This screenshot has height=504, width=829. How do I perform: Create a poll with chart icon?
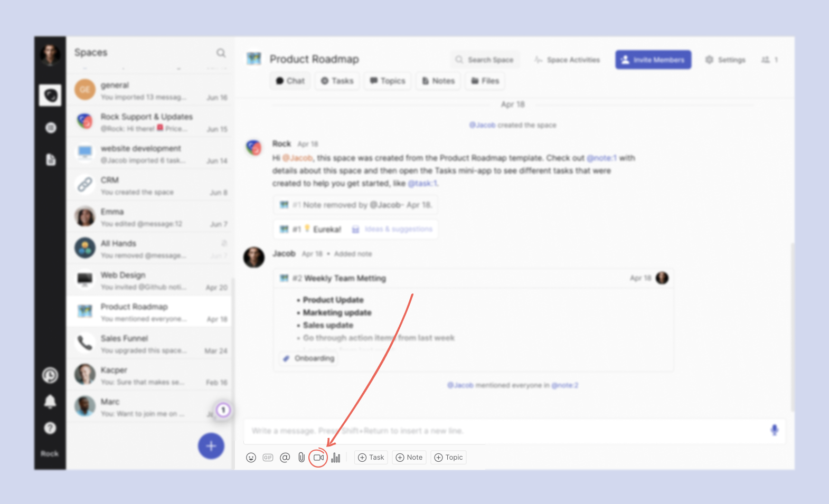[x=336, y=458]
